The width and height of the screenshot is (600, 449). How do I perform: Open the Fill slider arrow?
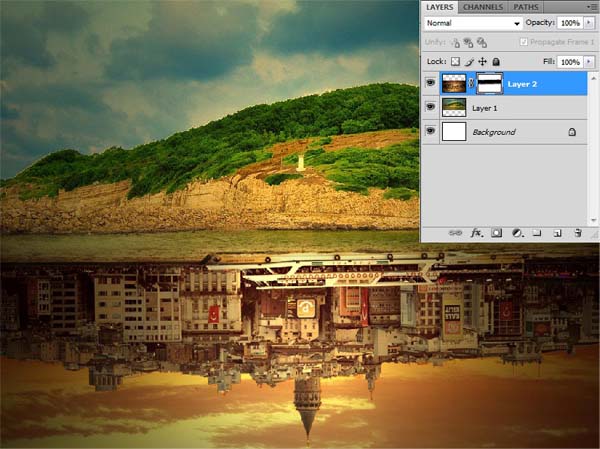589,62
